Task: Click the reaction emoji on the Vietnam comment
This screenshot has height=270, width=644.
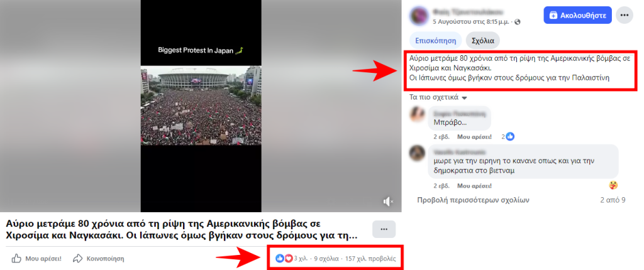Action: pos(613,185)
